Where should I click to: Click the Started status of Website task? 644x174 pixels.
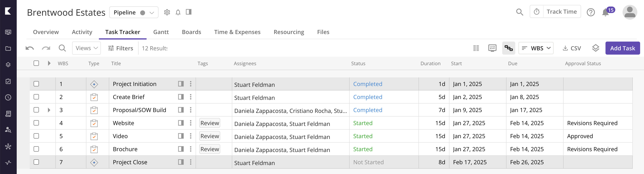click(362, 123)
